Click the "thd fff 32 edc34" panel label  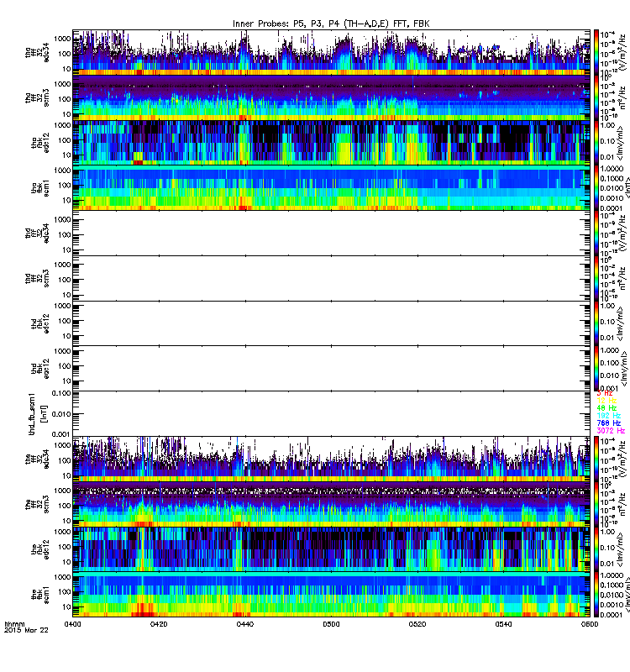tap(37, 234)
